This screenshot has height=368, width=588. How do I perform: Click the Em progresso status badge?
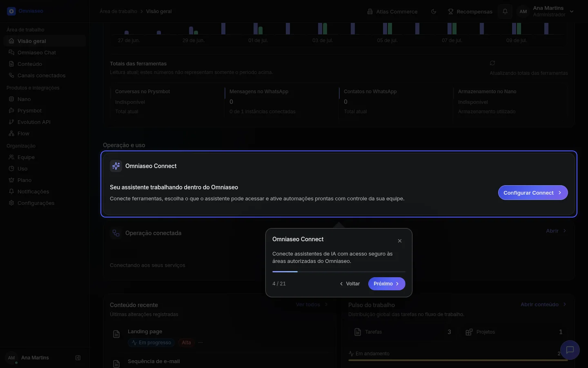pyautogui.click(x=151, y=343)
